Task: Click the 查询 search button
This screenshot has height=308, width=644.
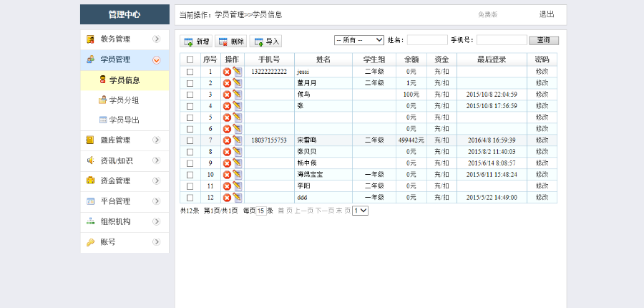Action: 543,40
